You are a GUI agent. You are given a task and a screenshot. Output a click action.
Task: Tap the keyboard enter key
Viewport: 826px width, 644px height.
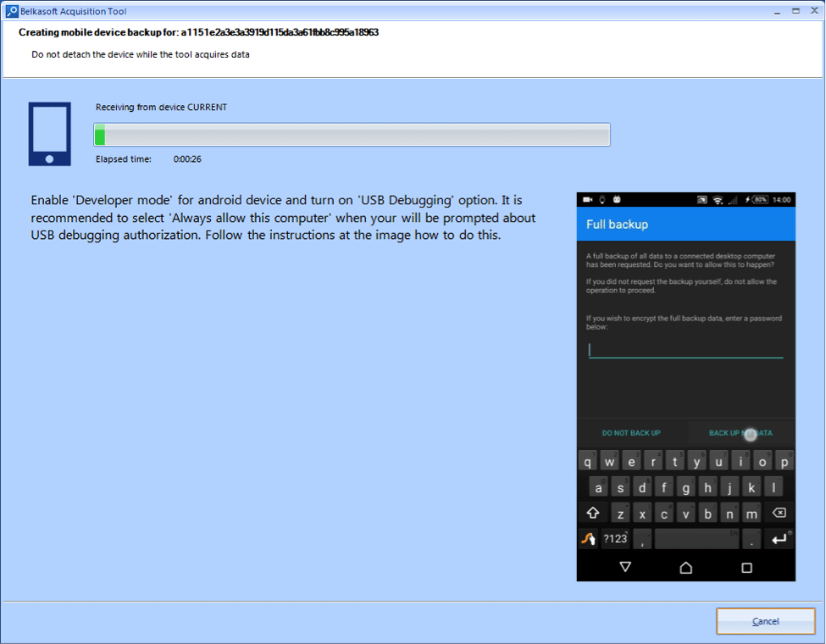pos(779,539)
